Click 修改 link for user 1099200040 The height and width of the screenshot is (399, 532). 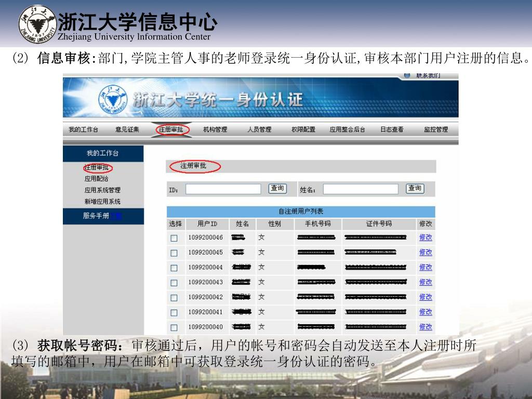pos(425,327)
